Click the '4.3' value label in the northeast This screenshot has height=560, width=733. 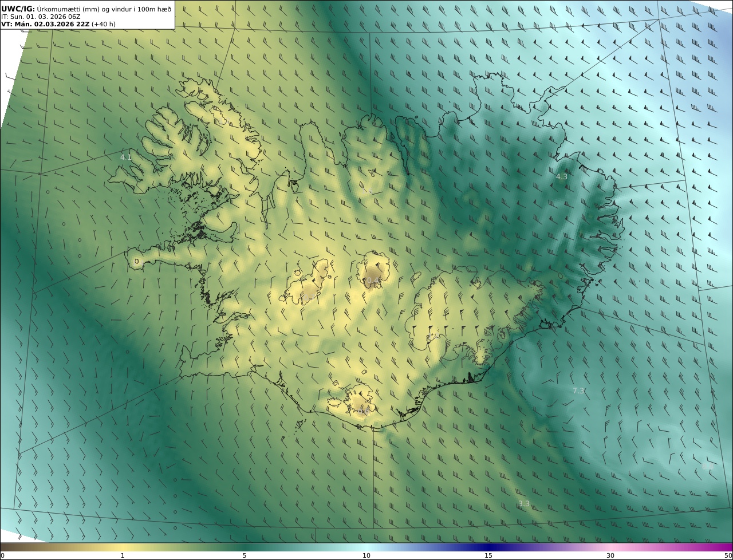point(562,177)
